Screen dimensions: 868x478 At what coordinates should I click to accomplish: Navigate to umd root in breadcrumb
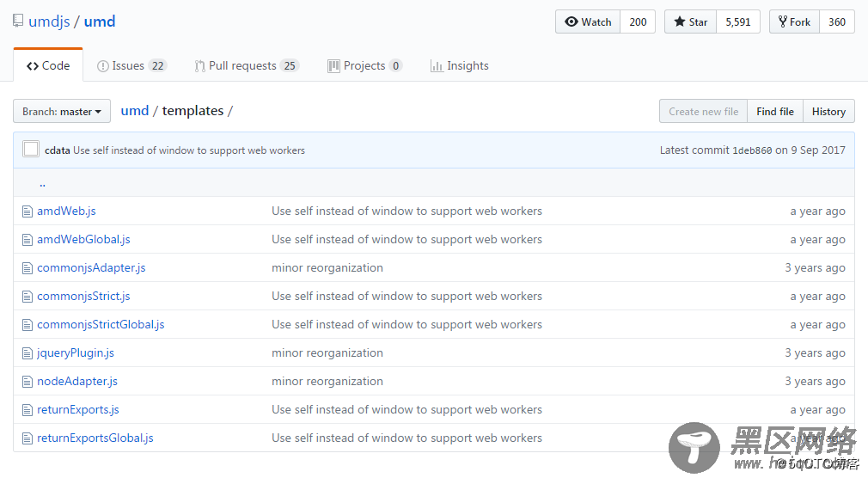pyautogui.click(x=135, y=111)
